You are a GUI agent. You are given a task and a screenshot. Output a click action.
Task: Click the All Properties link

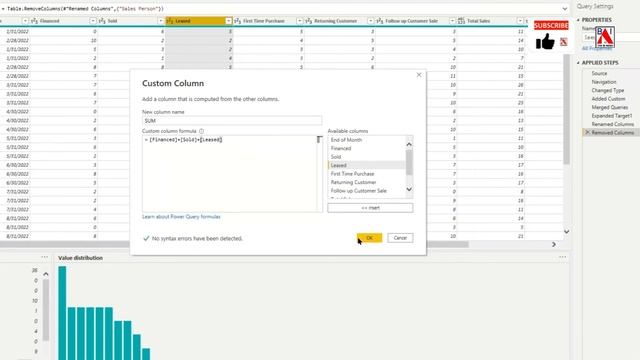pyautogui.click(x=596, y=48)
